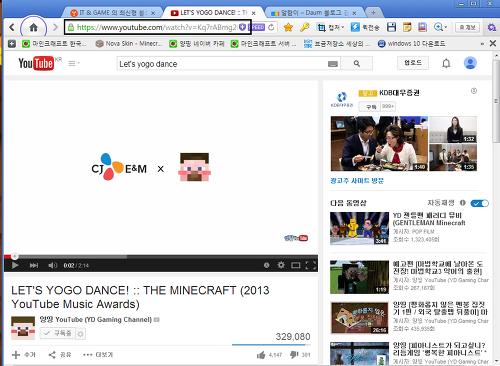Mute the video volume speaker
The image size is (500, 366).
click(x=52, y=265)
